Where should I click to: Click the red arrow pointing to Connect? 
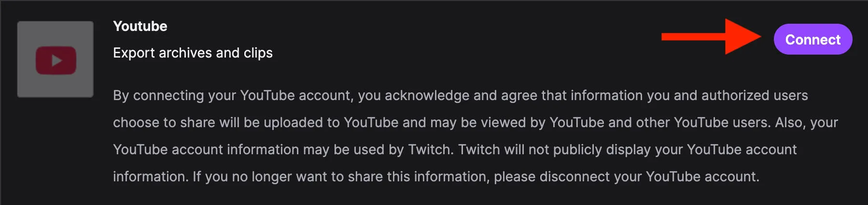[712, 37]
